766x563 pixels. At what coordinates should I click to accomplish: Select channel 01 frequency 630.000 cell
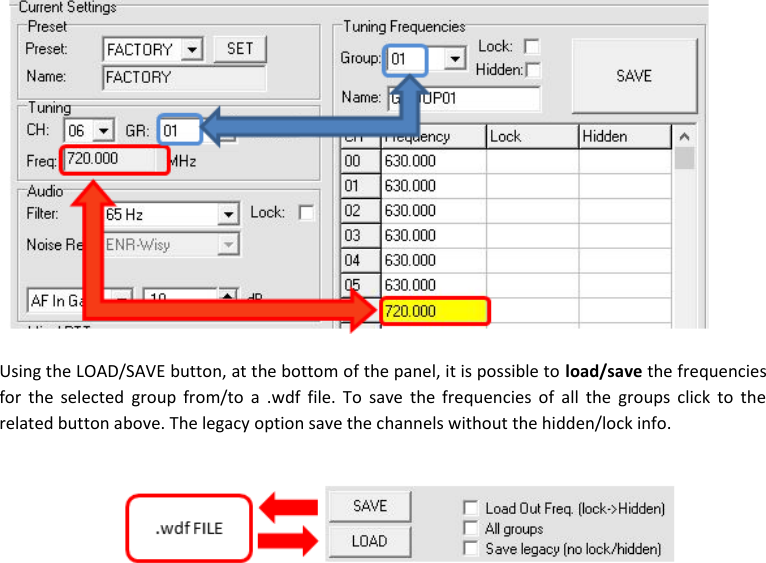tap(433, 186)
